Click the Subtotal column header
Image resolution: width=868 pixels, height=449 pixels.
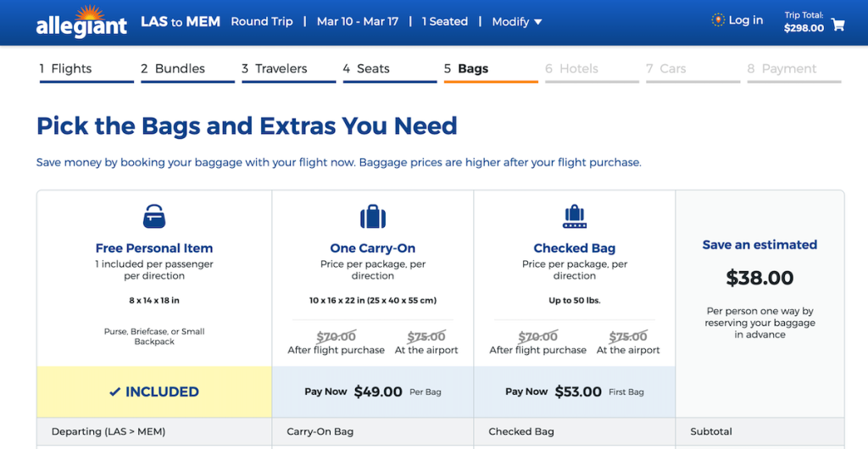click(711, 431)
